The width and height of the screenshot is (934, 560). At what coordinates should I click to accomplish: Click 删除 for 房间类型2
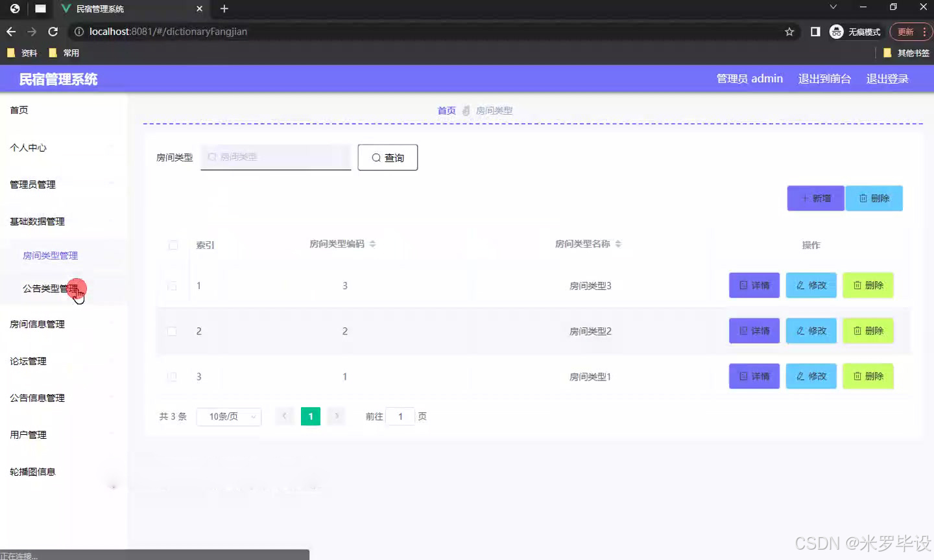tap(868, 331)
